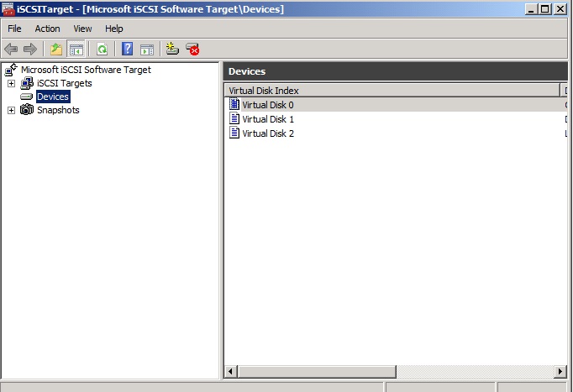Expand the Snapshots tree node

point(11,110)
